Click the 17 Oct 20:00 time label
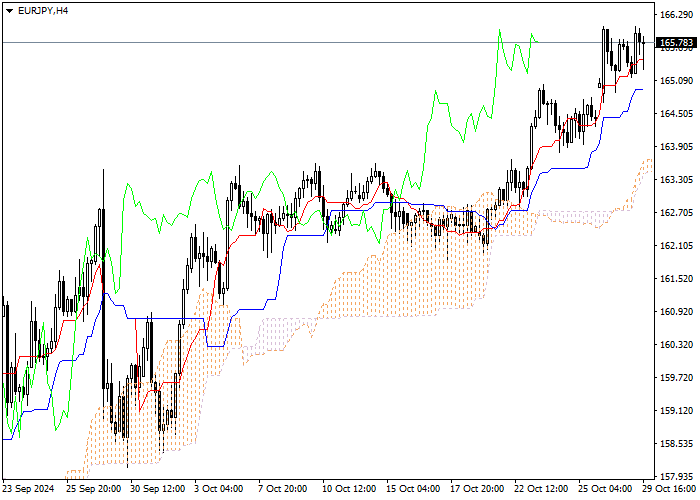Viewport: 700px width, 500px height. (x=477, y=489)
